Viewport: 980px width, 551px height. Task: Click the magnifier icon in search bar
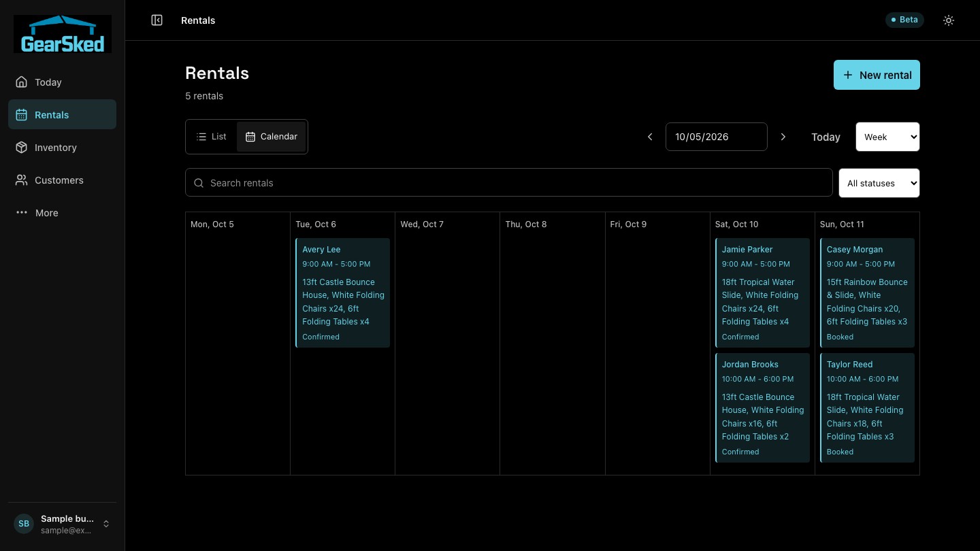[199, 183]
